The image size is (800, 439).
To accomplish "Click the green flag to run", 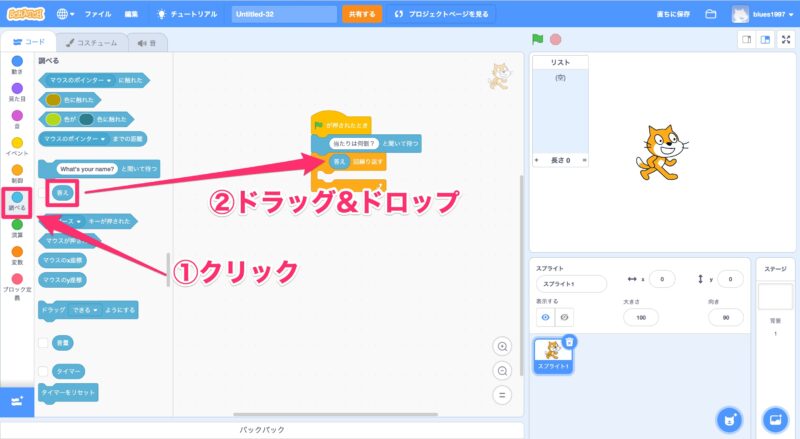I will pyautogui.click(x=537, y=40).
